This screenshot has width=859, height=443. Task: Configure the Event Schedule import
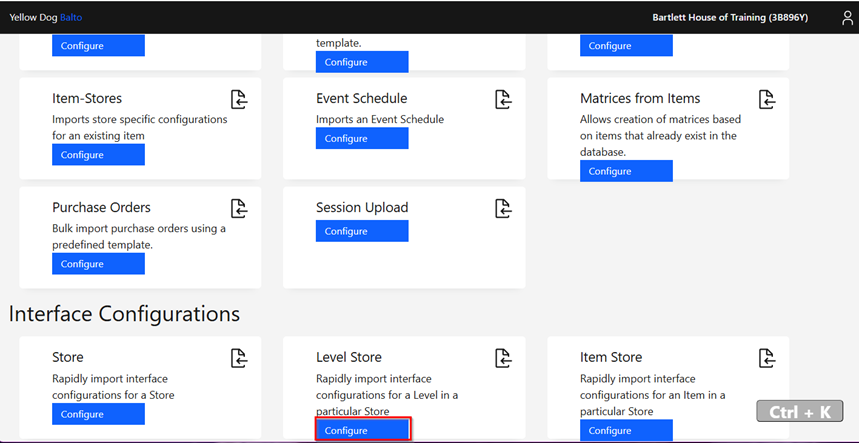pyautogui.click(x=362, y=138)
